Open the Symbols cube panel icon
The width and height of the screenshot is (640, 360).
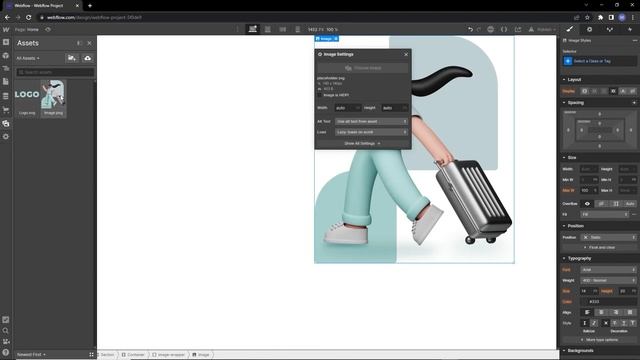click(x=6, y=56)
